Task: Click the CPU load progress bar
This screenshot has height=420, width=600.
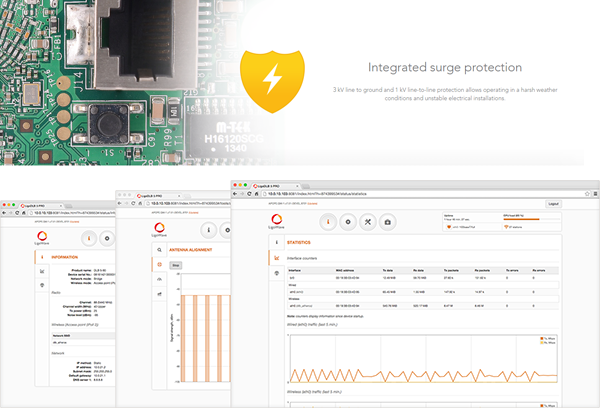Action: [530, 219]
